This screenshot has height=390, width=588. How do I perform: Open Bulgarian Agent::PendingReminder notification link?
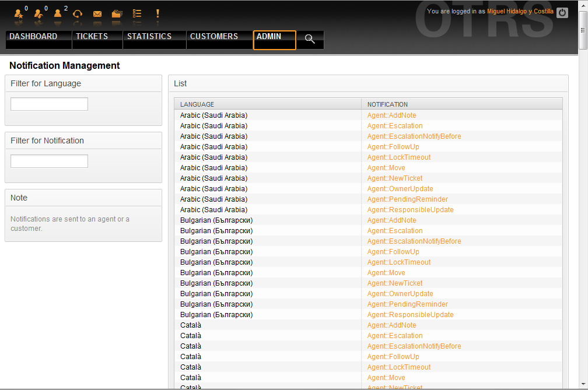[407, 304]
